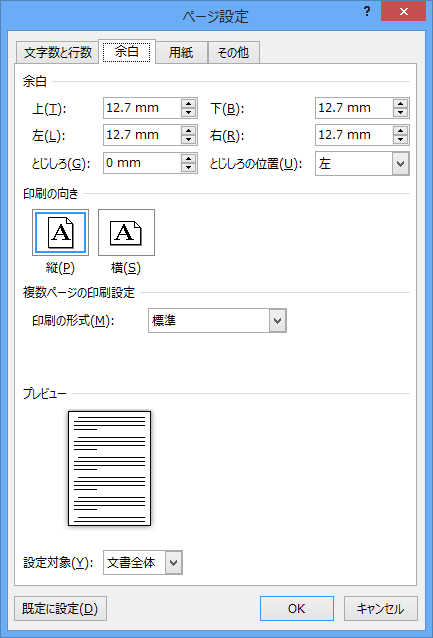
Task: Click the OK button
Action: pyautogui.click(x=297, y=608)
